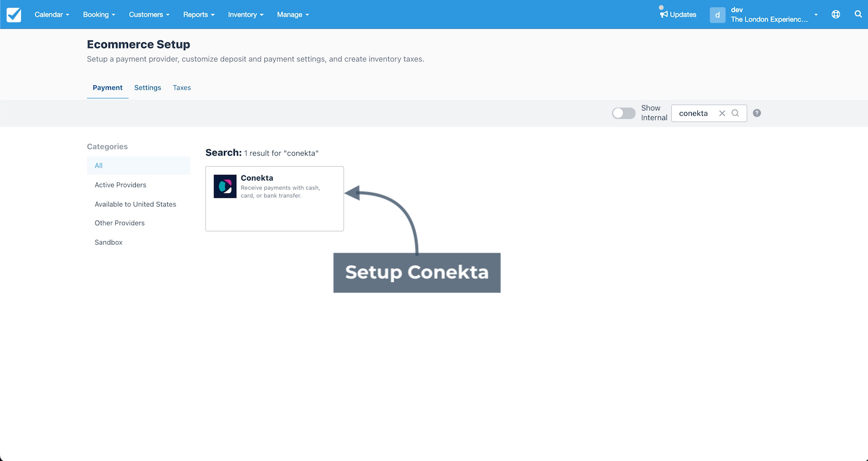The width and height of the screenshot is (868, 461).
Task: Open the Booking dropdown menu
Action: (99, 15)
